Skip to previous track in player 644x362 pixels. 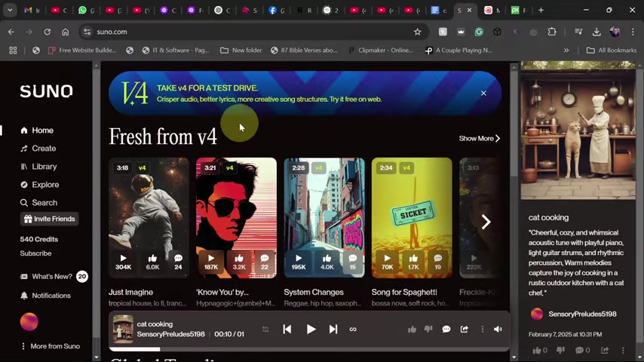(287, 329)
